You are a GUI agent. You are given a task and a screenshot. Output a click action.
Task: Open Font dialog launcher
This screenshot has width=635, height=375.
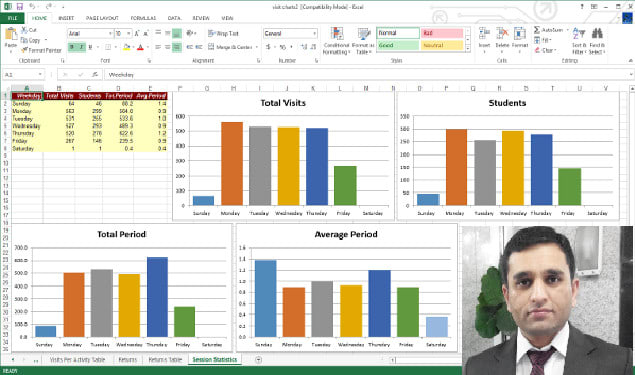tap(149, 60)
